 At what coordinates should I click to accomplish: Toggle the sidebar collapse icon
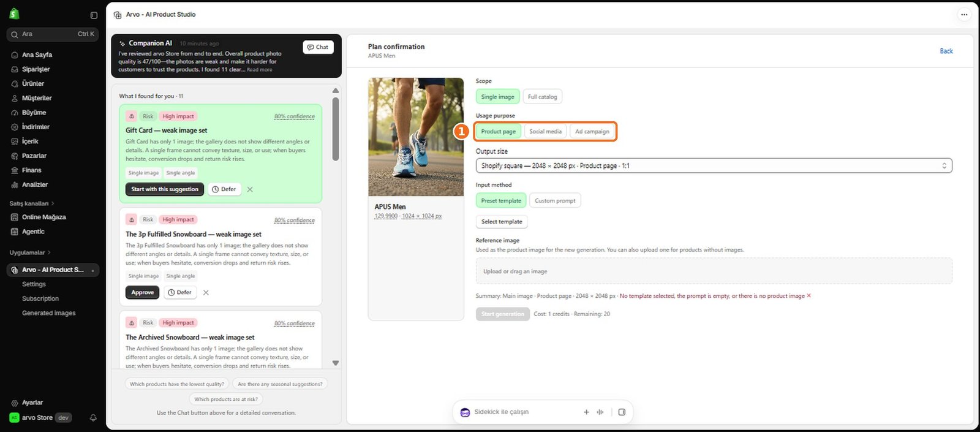click(94, 15)
